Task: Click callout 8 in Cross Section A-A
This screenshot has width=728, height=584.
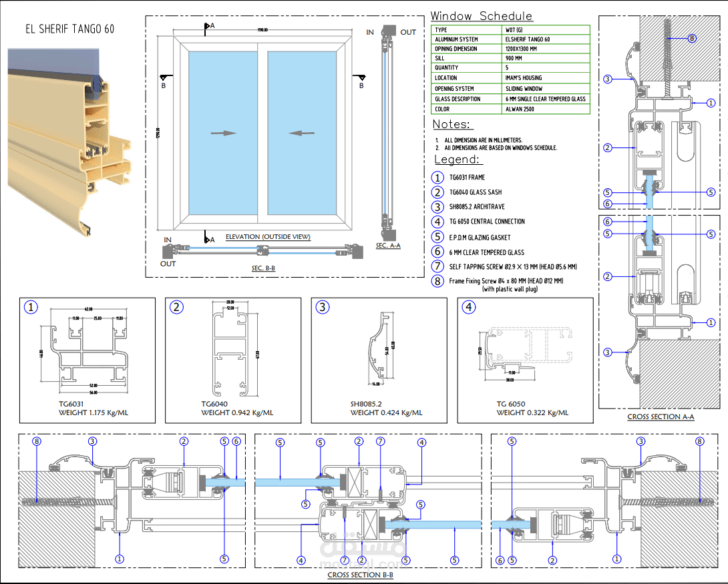Action: [692, 38]
